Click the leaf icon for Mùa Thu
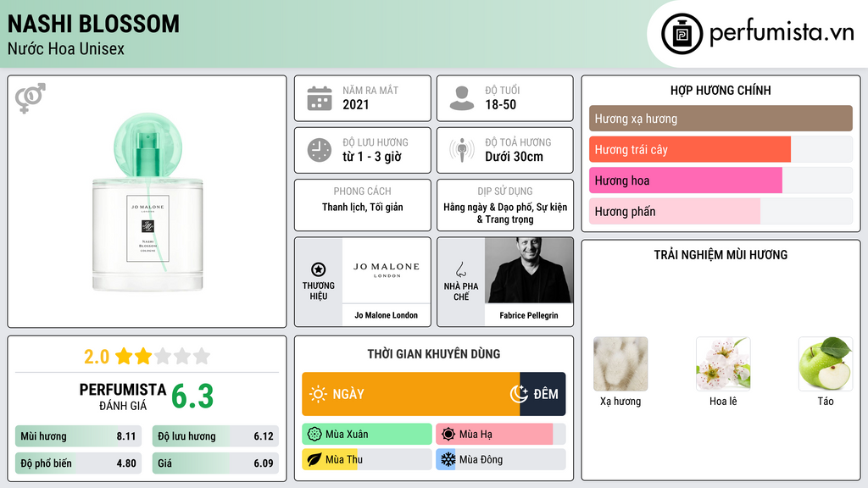868x488 pixels. [x=314, y=459]
